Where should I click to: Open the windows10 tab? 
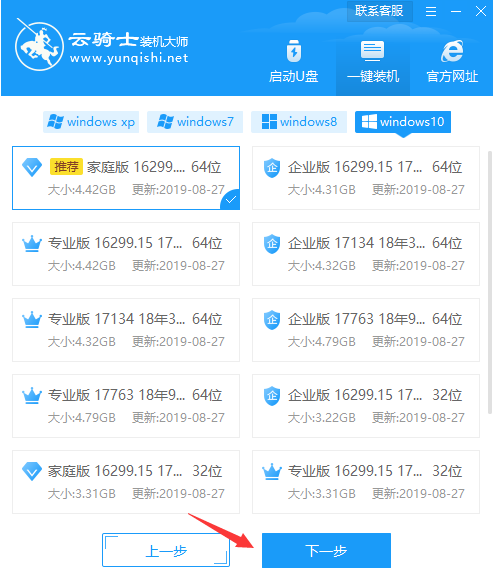(403, 122)
